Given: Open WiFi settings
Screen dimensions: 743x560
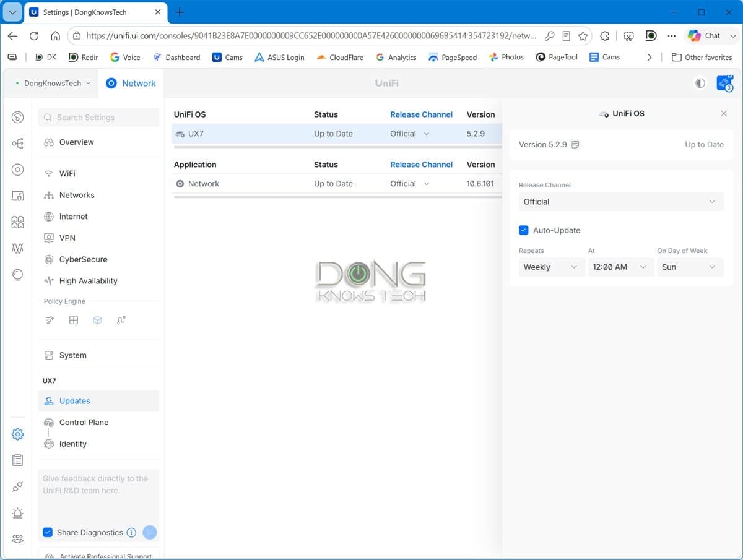Looking at the screenshot, I should (98, 174).
